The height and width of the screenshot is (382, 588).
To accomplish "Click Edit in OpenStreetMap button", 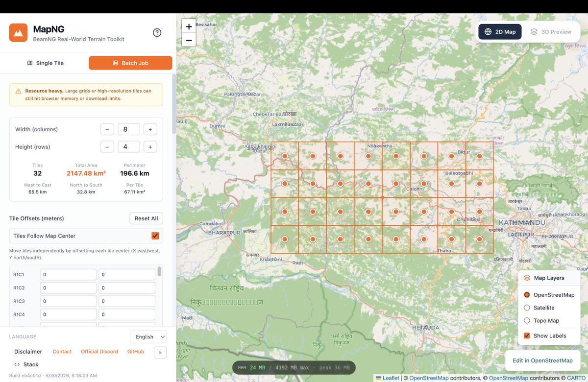I will coord(542,360).
